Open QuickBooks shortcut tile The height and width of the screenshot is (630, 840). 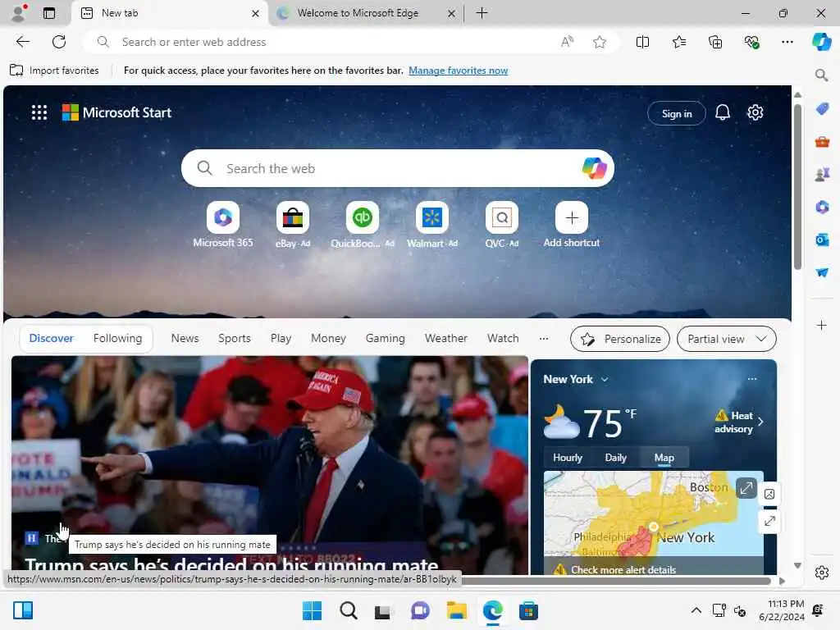pos(362,217)
